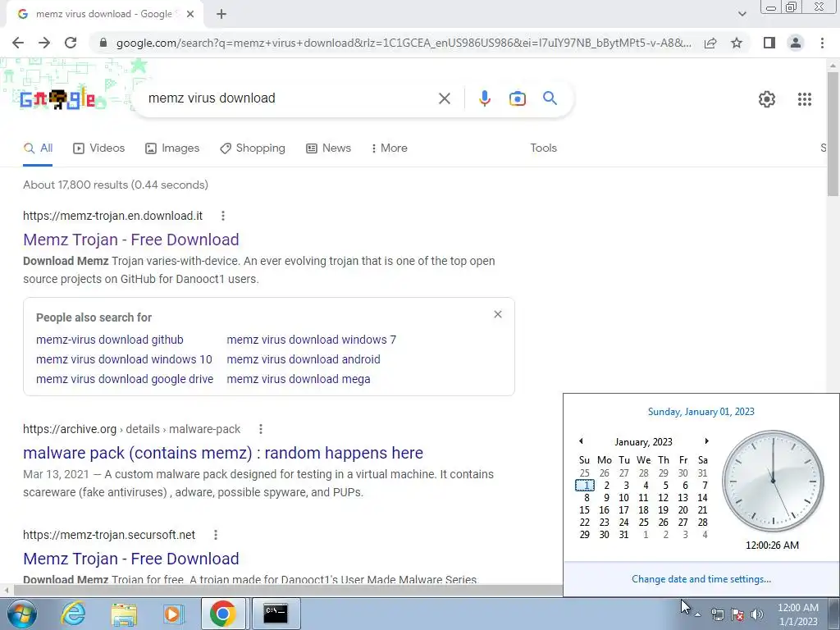Search memz virus download windows 10
The image size is (840, 630).
tap(125, 359)
